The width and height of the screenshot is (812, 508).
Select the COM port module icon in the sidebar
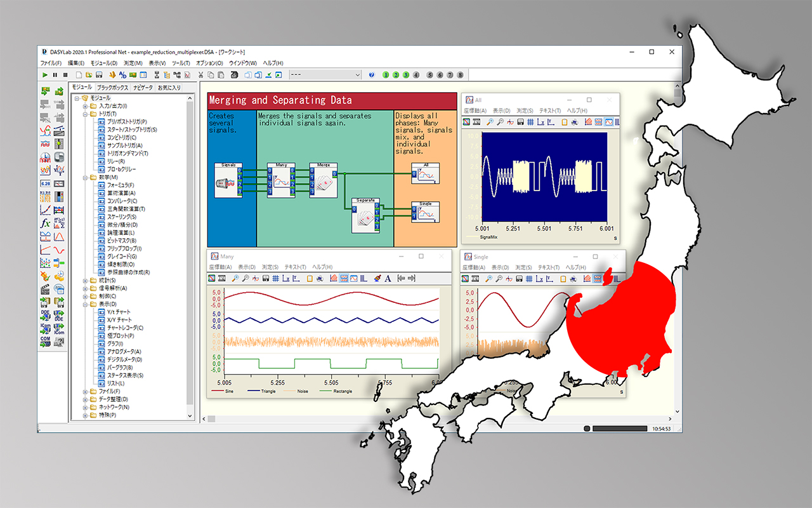(45, 342)
